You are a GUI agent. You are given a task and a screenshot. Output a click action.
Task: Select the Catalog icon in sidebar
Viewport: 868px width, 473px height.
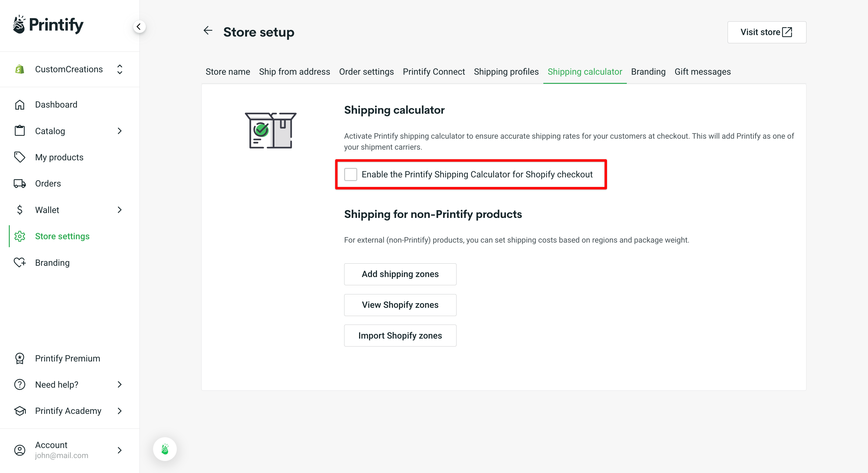[20, 131]
